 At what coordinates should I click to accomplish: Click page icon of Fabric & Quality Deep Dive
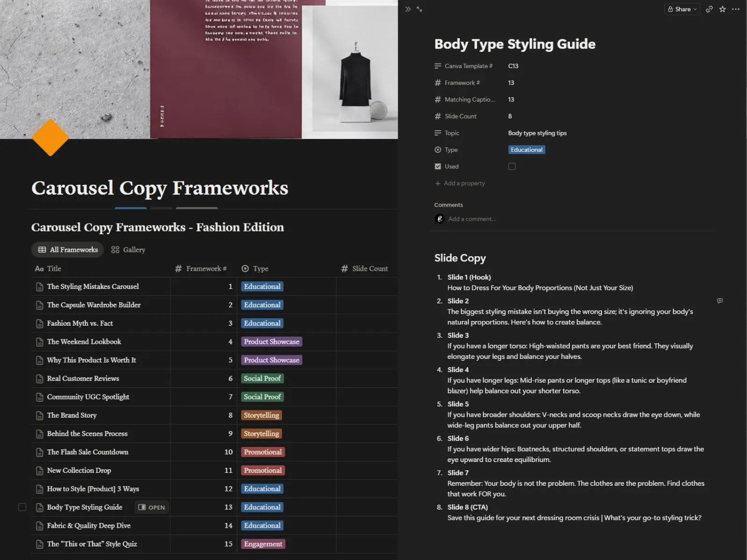pos(40,526)
